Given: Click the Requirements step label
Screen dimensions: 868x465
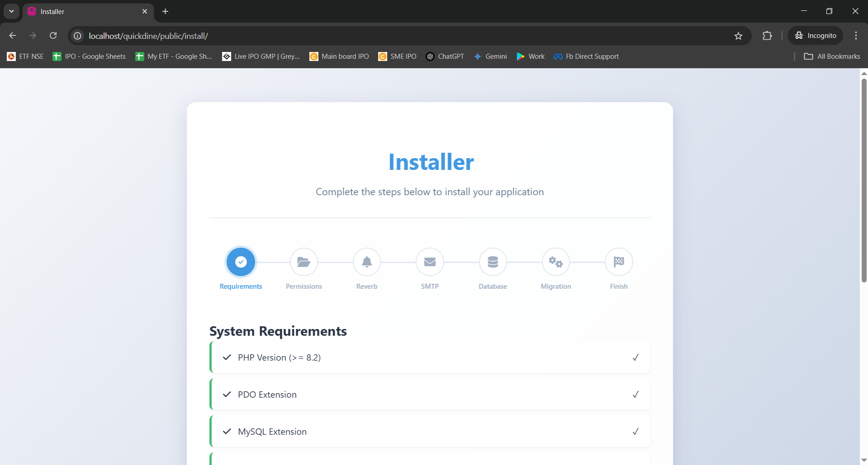Looking at the screenshot, I should [241, 287].
